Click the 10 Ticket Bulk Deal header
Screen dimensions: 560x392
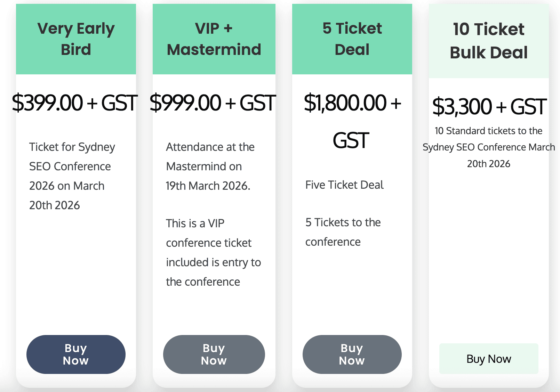click(488, 41)
